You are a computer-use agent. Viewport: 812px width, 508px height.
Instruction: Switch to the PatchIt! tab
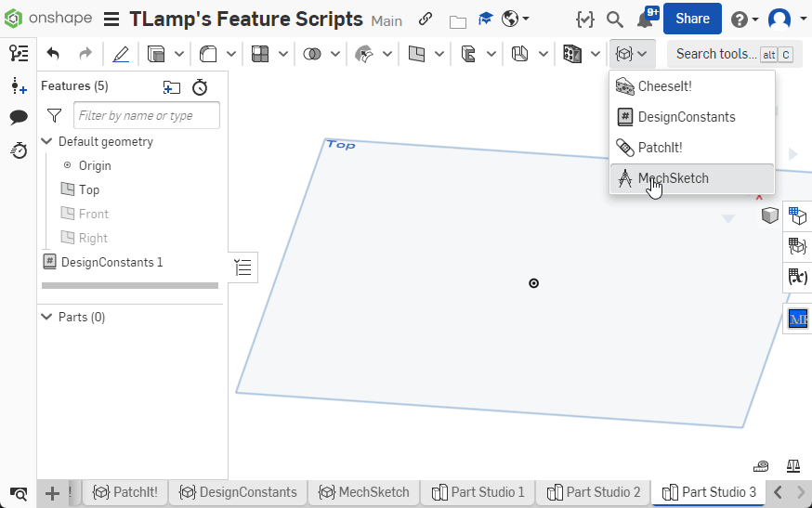tap(124, 492)
